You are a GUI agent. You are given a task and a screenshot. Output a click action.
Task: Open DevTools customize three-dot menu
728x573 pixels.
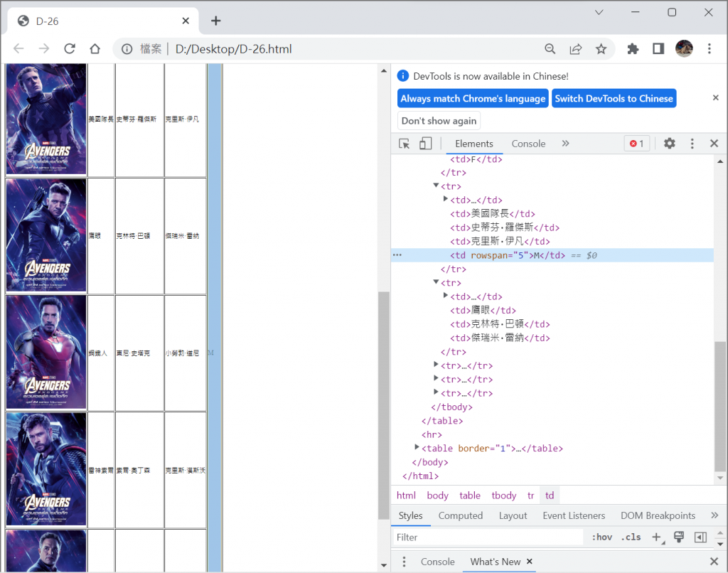[692, 144]
